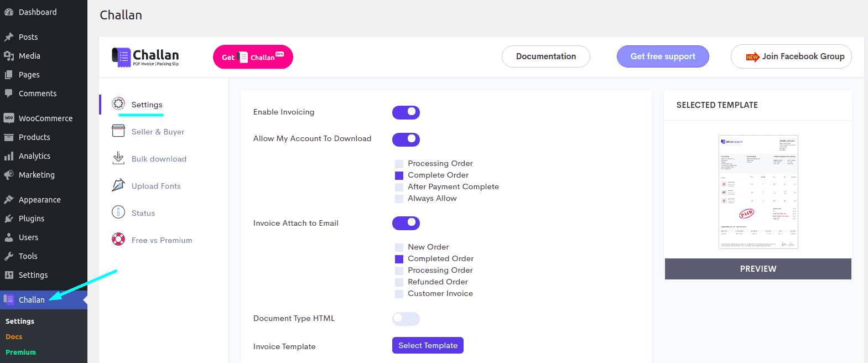This screenshot has width=868, height=363.
Task: Toggle Allow My Account To Download switch
Action: (406, 139)
